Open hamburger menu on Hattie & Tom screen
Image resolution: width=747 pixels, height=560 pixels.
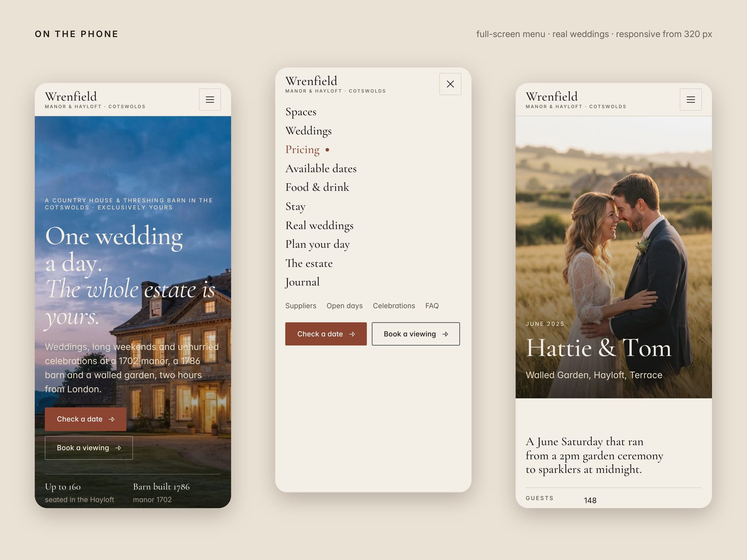[690, 100]
